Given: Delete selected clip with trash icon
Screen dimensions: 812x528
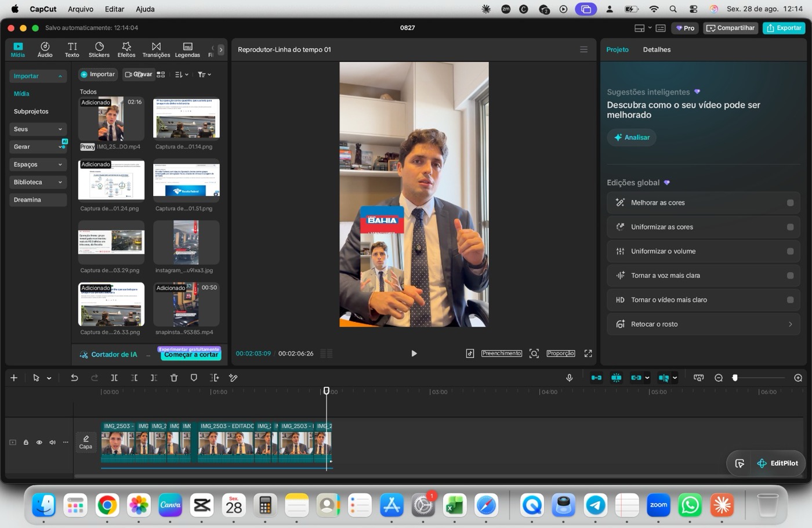Looking at the screenshot, I should (x=174, y=378).
